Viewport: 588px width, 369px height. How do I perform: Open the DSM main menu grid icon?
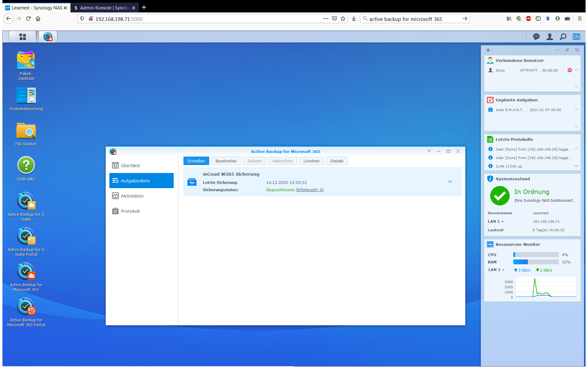[22, 37]
